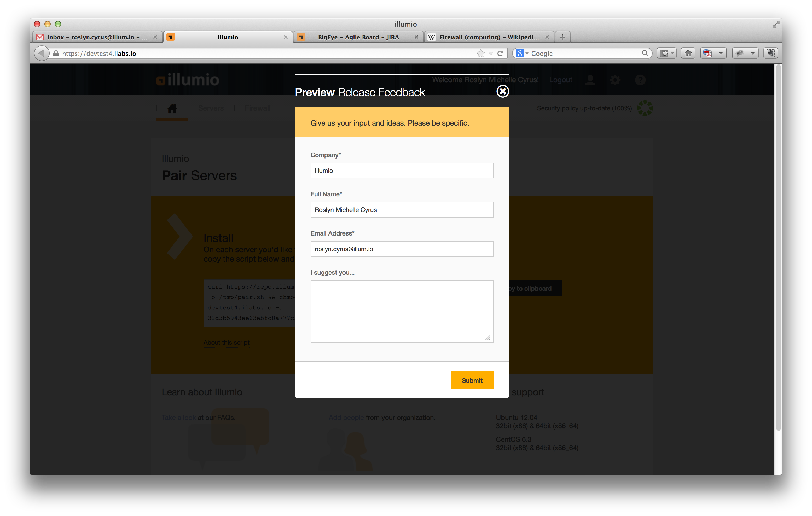Open the Google search engine dropdown
This screenshot has height=516, width=812.
[522, 53]
